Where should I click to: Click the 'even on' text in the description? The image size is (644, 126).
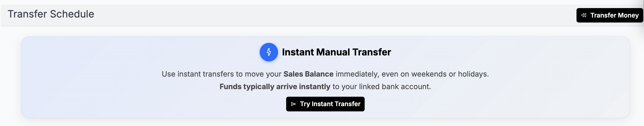coord(395,74)
